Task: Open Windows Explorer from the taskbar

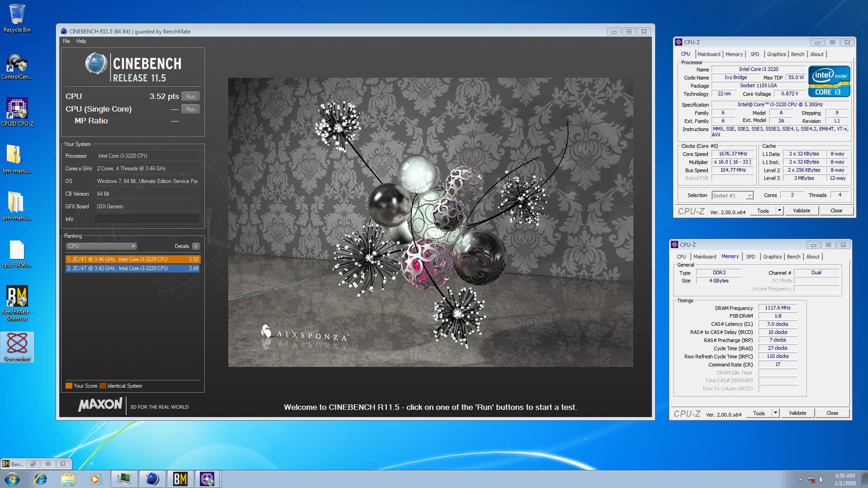Action: pyautogui.click(x=68, y=479)
